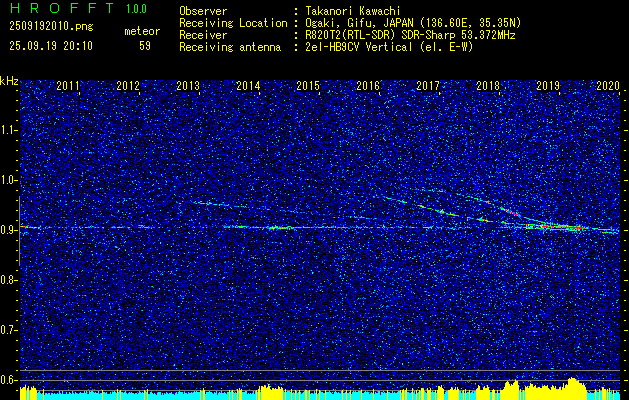Select the file name 2509192010.png

51,26
